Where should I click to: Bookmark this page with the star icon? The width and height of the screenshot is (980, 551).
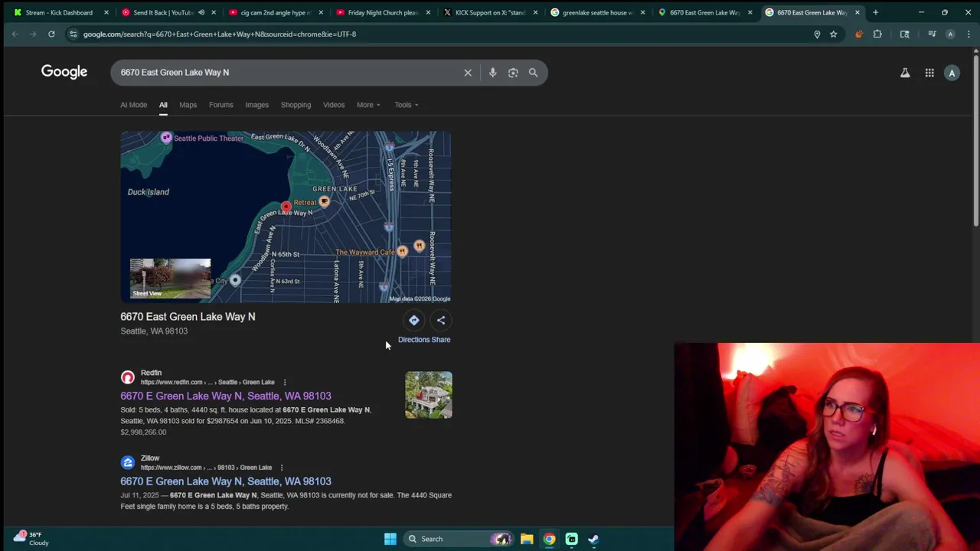tap(833, 34)
